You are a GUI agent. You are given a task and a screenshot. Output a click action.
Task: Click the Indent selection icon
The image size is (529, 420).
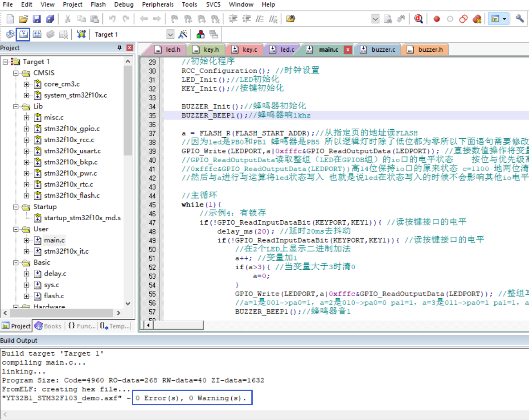(x=233, y=19)
